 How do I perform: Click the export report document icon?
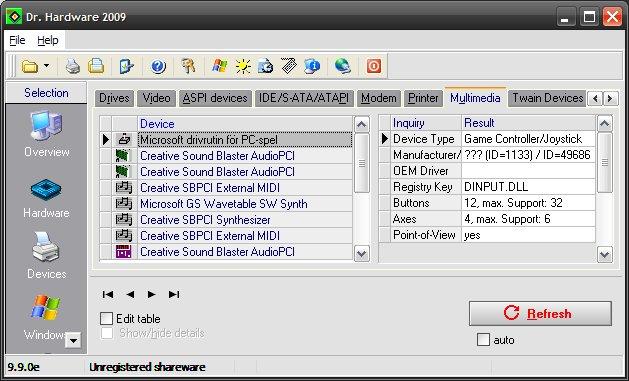[x=126, y=66]
